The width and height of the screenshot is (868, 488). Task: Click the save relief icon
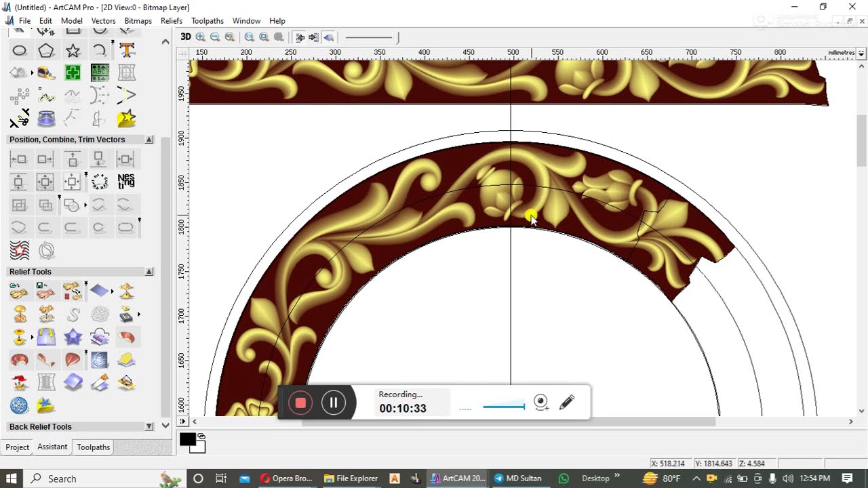(46, 291)
